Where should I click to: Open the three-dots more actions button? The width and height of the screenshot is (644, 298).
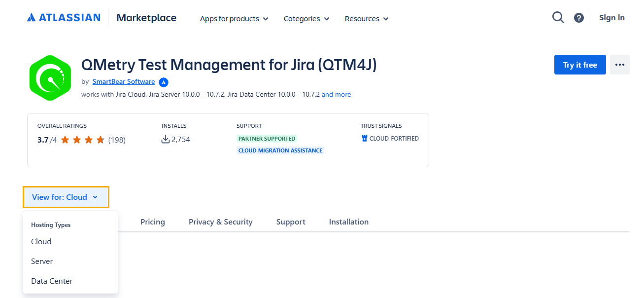pyautogui.click(x=619, y=65)
